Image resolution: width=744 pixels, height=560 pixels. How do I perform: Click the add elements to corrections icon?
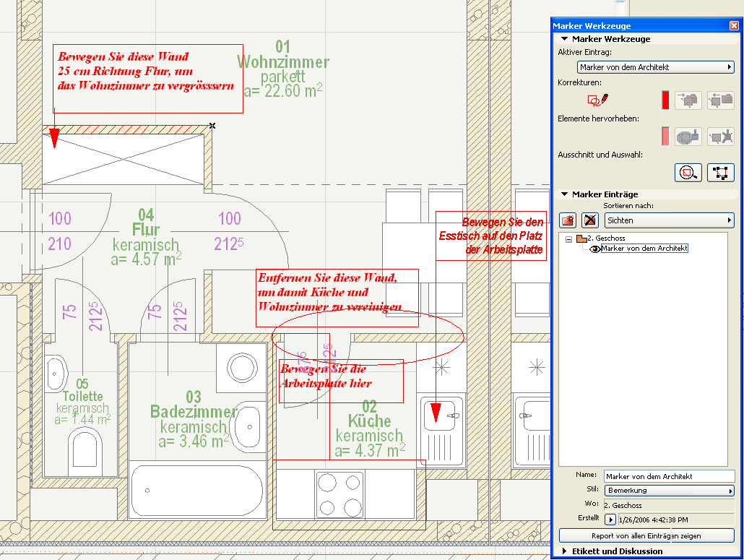click(688, 100)
